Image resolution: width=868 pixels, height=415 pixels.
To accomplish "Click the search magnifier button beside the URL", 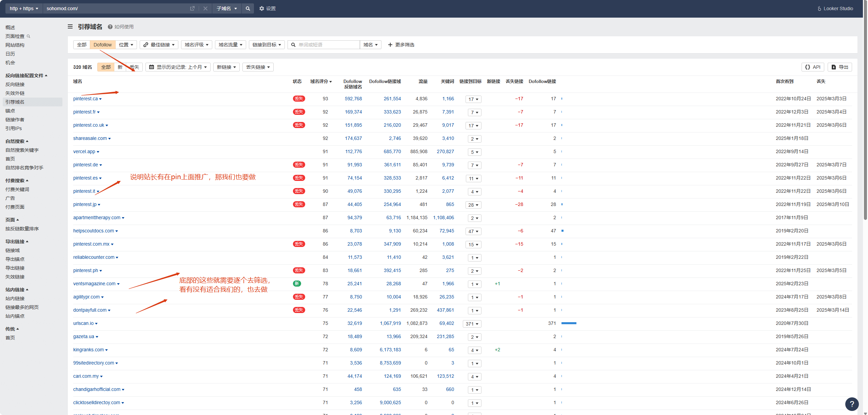I will tap(248, 8).
